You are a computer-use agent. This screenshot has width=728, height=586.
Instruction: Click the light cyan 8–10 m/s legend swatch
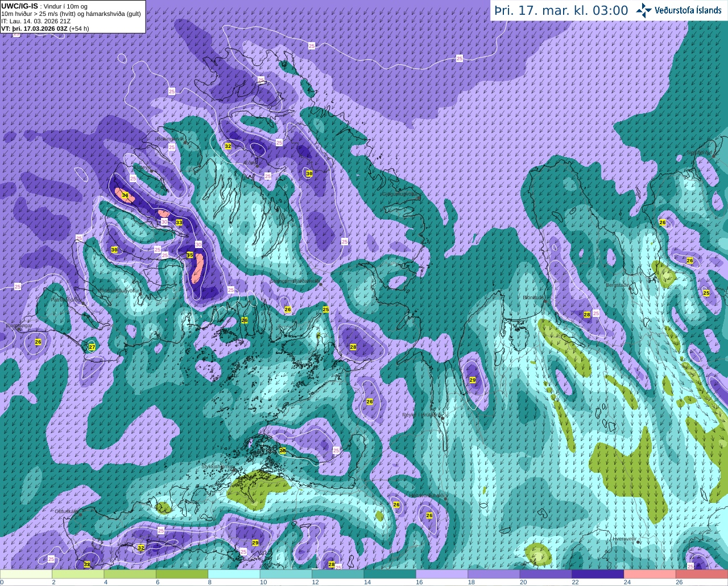[234, 574]
